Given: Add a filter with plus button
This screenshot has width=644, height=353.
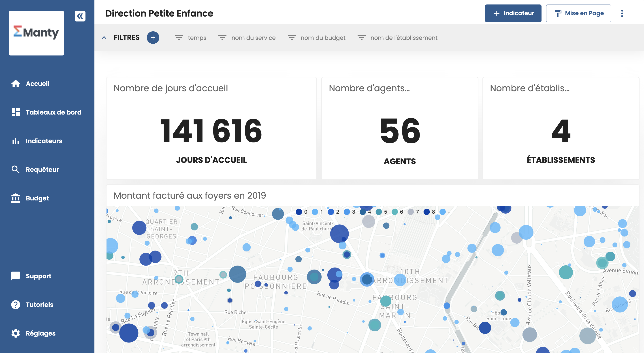Looking at the screenshot, I should [153, 38].
